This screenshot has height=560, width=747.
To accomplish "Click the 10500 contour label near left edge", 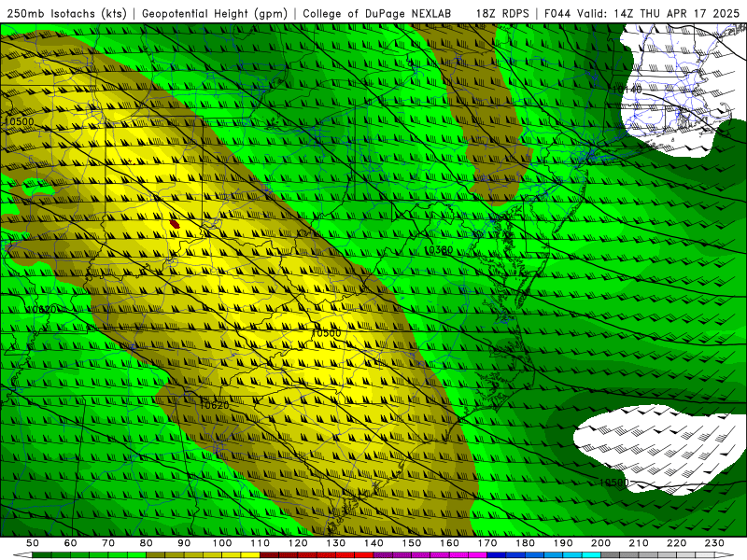I will [x=19, y=121].
